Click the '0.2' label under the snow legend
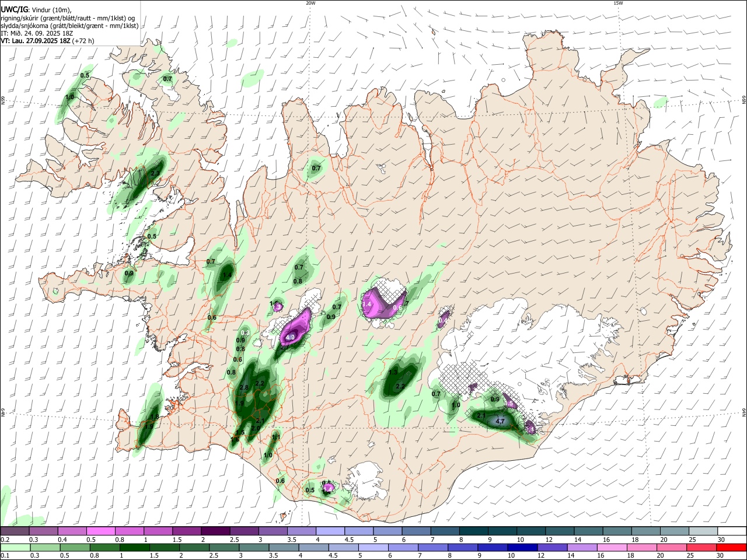The height and width of the screenshot is (560, 747). click(5, 540)
